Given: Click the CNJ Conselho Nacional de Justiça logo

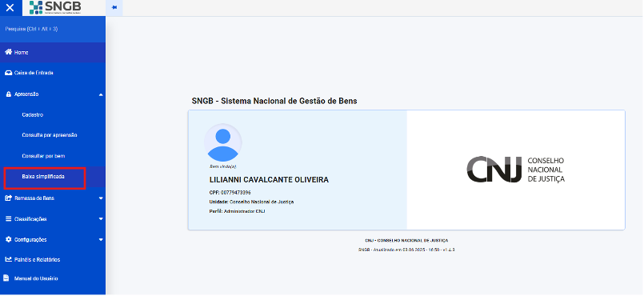Looking at the screenshot, I should (516, 169).
